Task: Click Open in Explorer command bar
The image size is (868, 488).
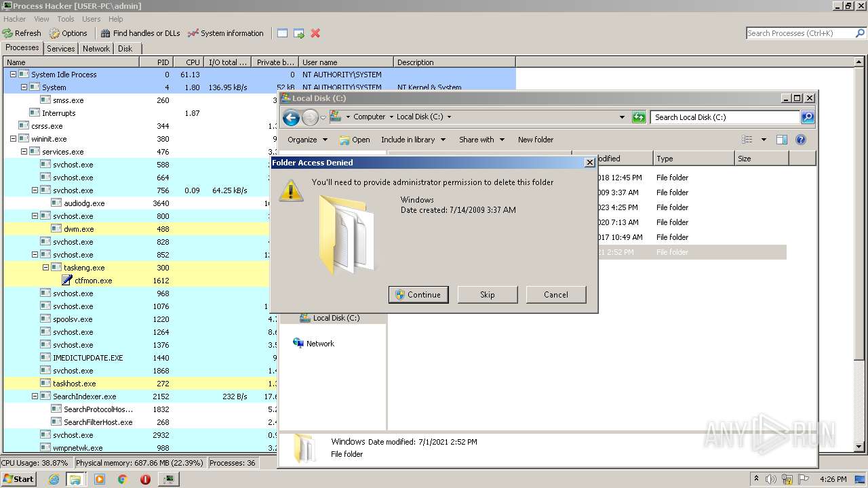Action: click(355, 140)
